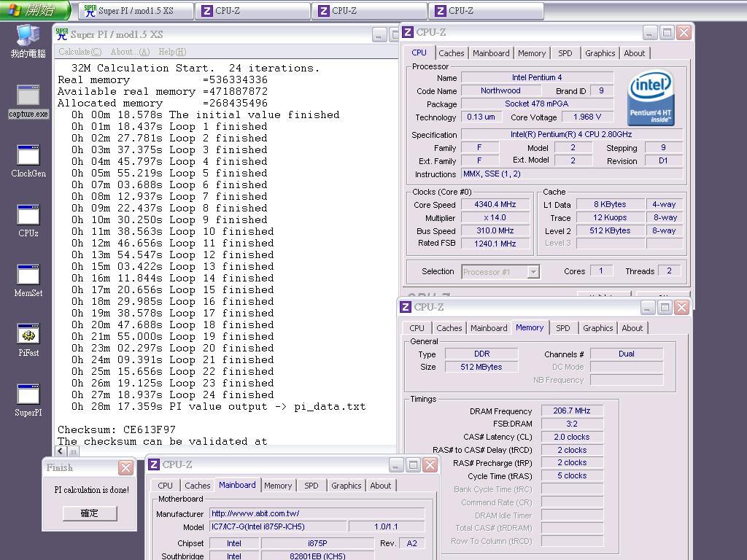Viewport: 747px width, 560px height.
Task: Expand the Processor #1 selection dropdown
Action: pos(533,272)
